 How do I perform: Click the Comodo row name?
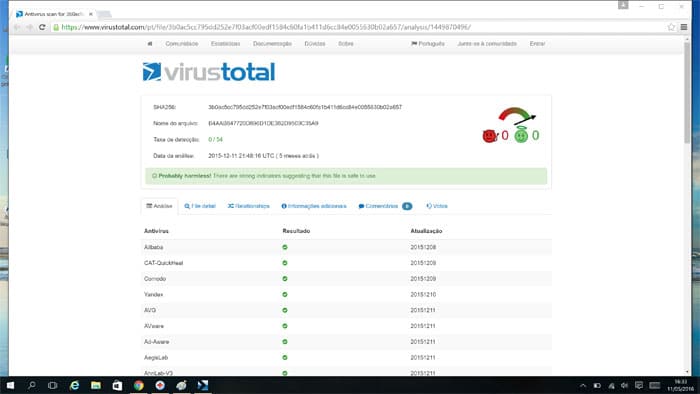tap(155, 279)
